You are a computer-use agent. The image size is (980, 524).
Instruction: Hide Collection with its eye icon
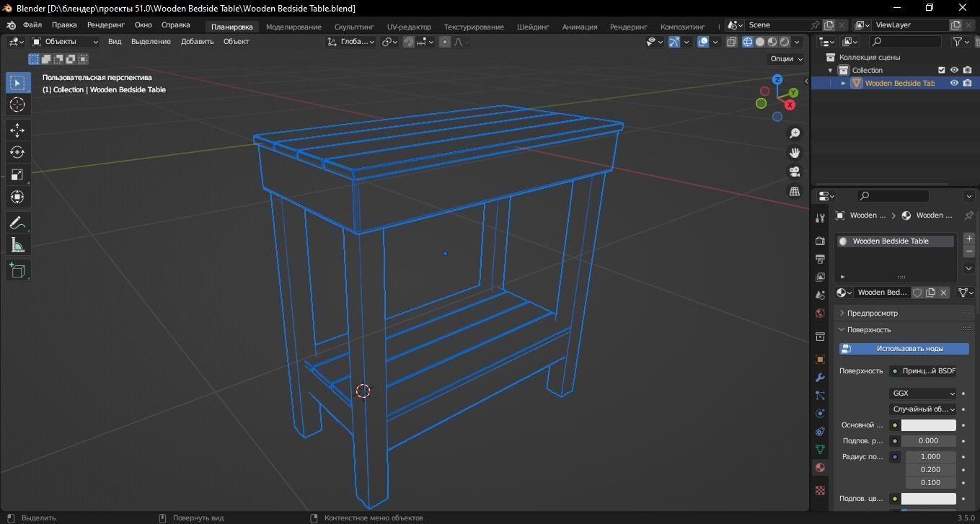tap(954, 70)
